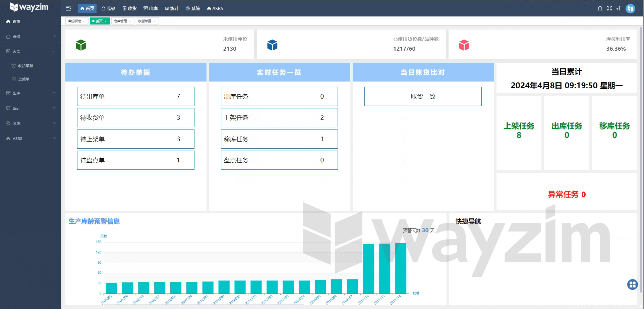The height and width of the screenshot is (309, 644).
Task: Click the hamburger menu icon to collapse sidebar
Action: click(68, 8)
